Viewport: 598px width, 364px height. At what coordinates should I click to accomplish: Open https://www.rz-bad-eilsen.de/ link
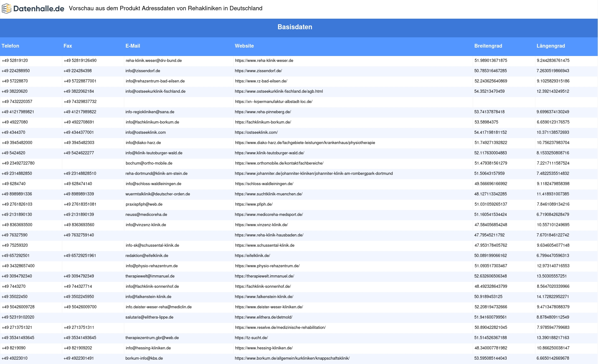coord(261,81)
